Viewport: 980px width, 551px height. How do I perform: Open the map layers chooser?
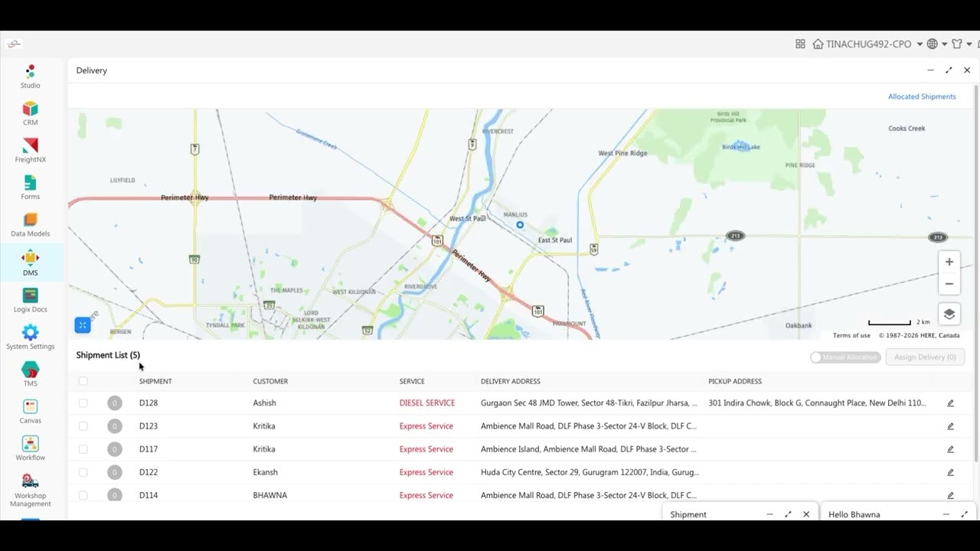[x=949, y=314]
